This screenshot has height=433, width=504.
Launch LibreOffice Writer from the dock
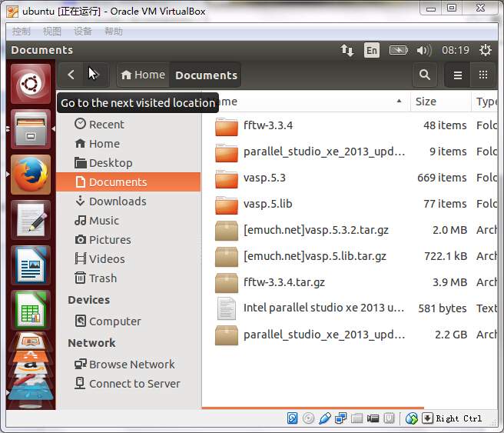point(31,265)
